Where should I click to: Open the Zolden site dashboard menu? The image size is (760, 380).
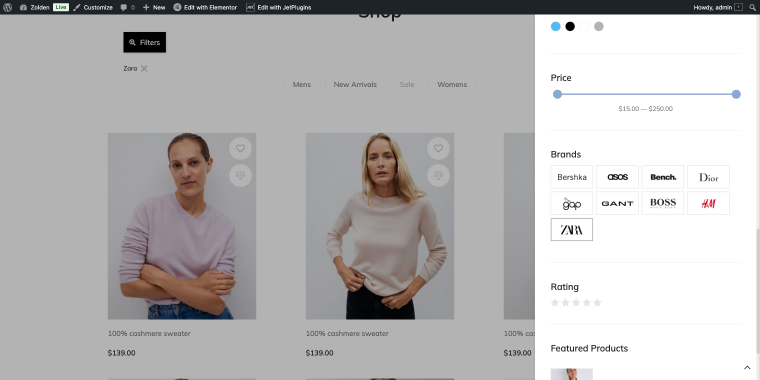pos(34,7)
